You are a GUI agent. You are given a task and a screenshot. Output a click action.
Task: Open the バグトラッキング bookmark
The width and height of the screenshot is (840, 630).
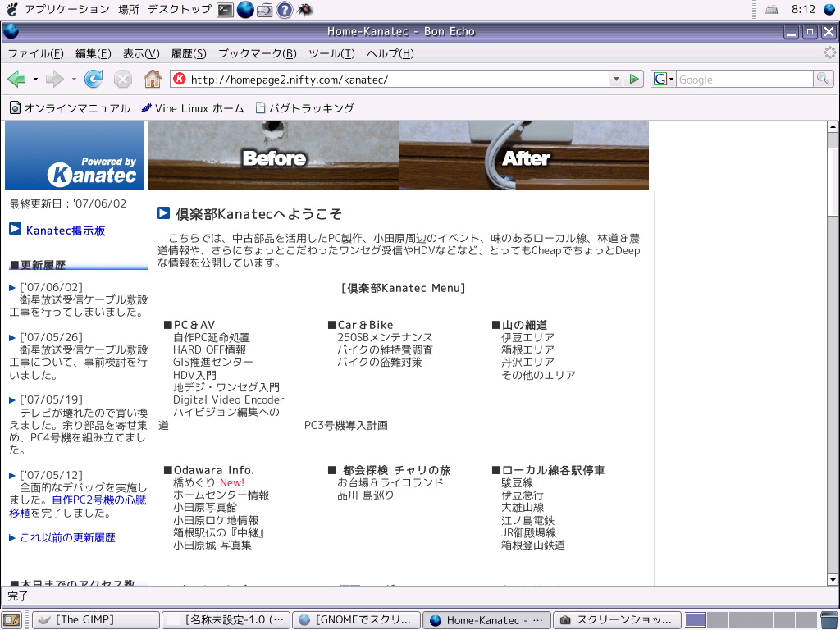coord(305,108)
